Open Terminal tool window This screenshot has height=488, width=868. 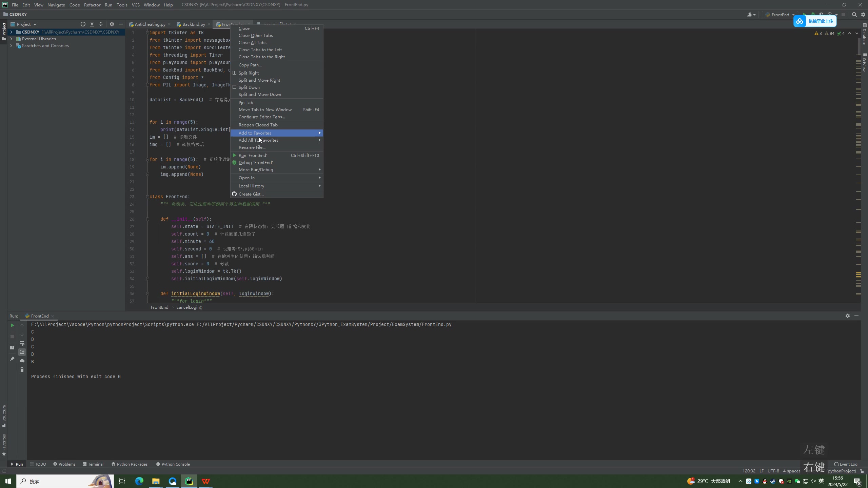(x=93, y=464)
